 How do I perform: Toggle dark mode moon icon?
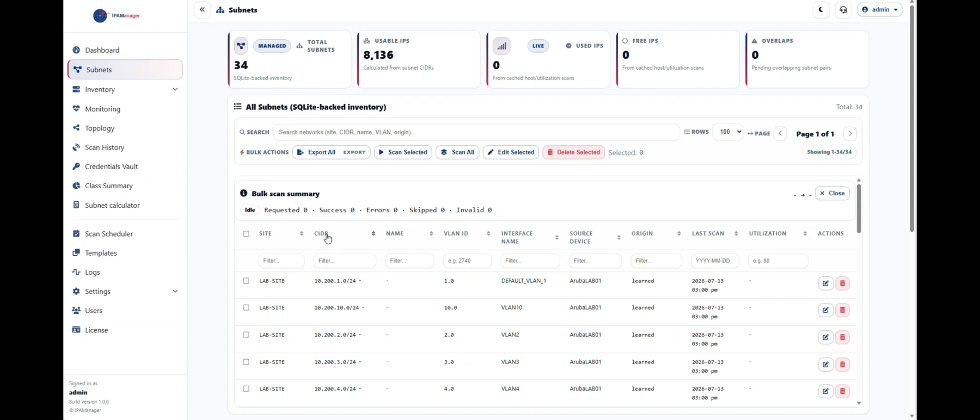point(820,10)
